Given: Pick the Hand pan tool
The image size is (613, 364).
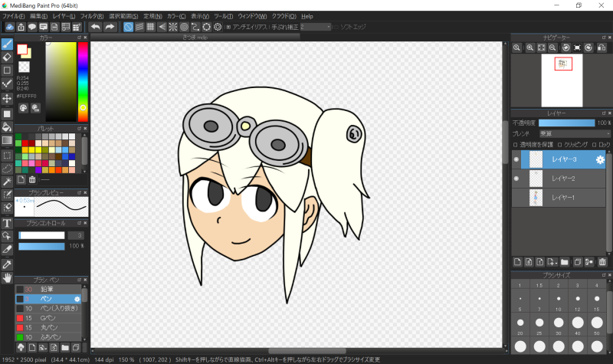Looking at the screenshot, I should click(7, 277).
